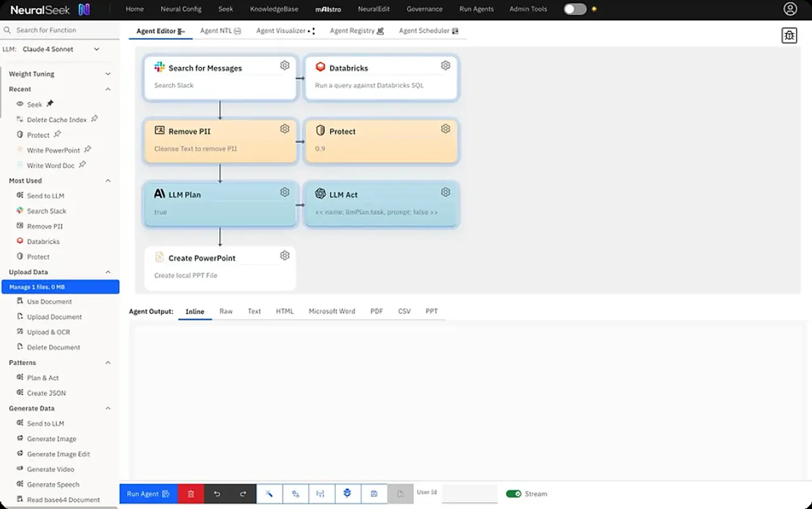Open Governance in the top navigation
812x509 pixels.
424,9
